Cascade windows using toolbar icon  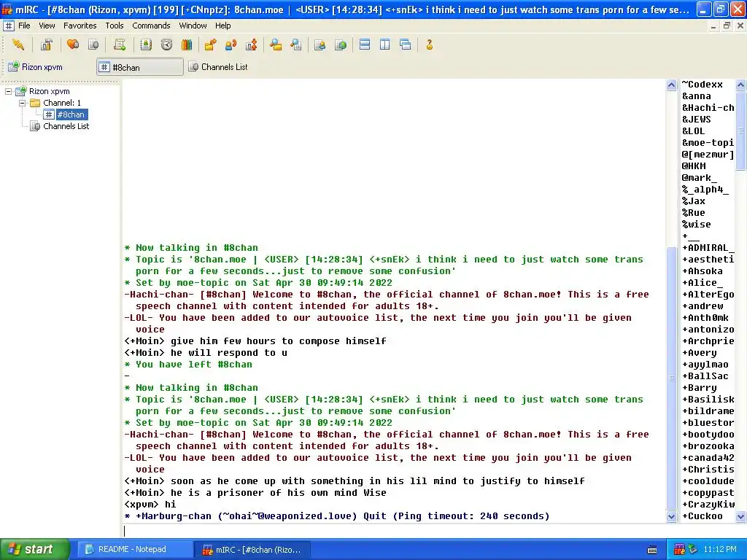pyautogui.click(x=406, y=44)
